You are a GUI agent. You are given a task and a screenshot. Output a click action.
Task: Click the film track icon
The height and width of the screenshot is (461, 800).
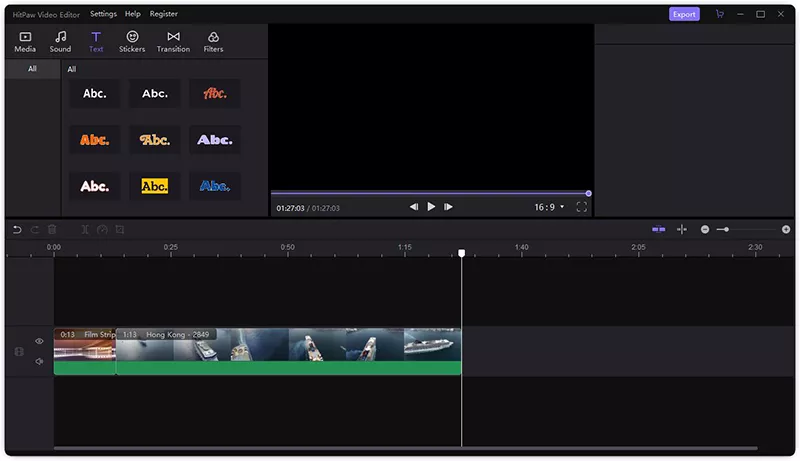tap(19, 351)
